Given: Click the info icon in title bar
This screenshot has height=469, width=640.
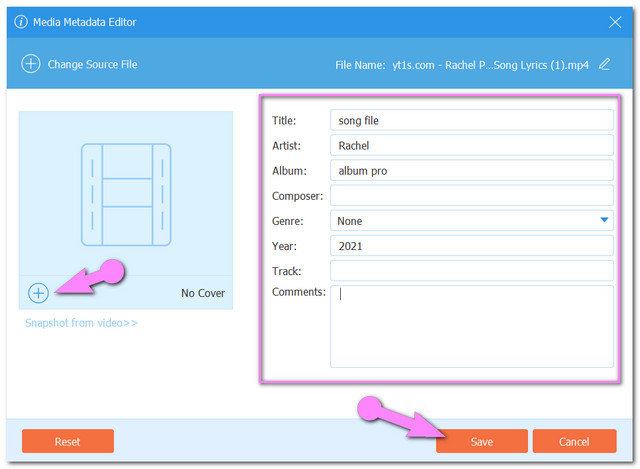Looking at the screenshot, I should tap(21, 22).
